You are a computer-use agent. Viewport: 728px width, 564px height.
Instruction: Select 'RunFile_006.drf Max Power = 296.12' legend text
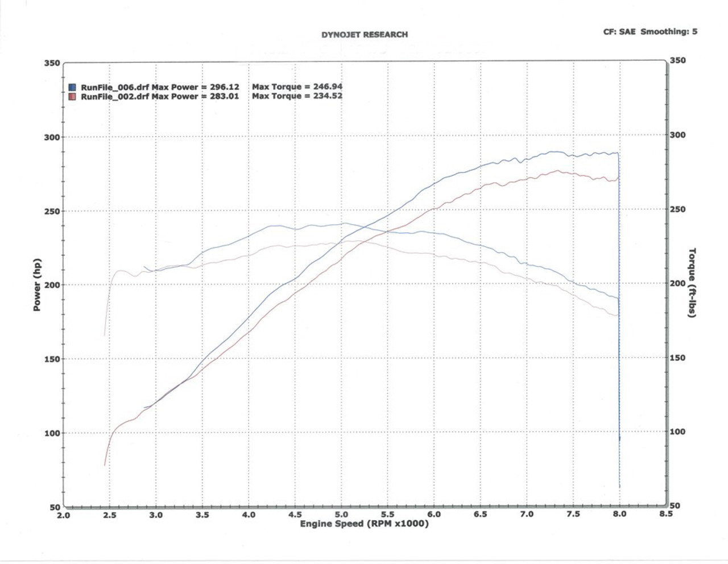pyautogui.click(x=160, y=88)
